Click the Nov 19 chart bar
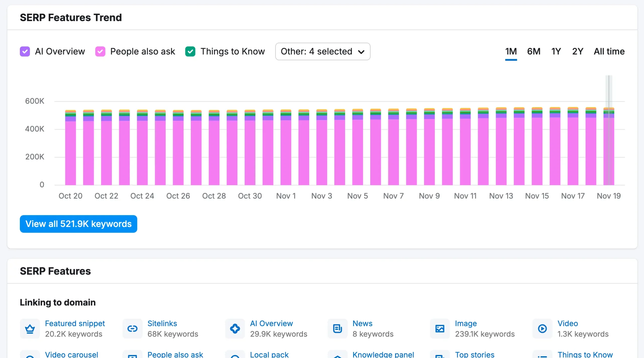Viewport: 644px width, 358px height. [609, 151]
